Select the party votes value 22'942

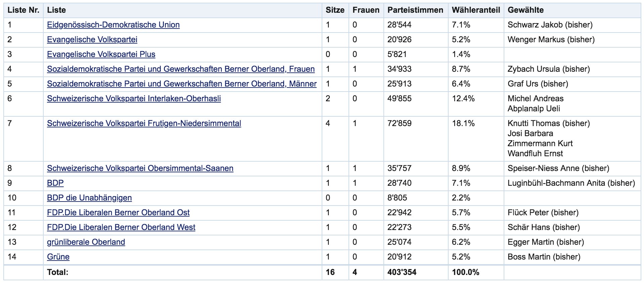click(x=400, y=213)
